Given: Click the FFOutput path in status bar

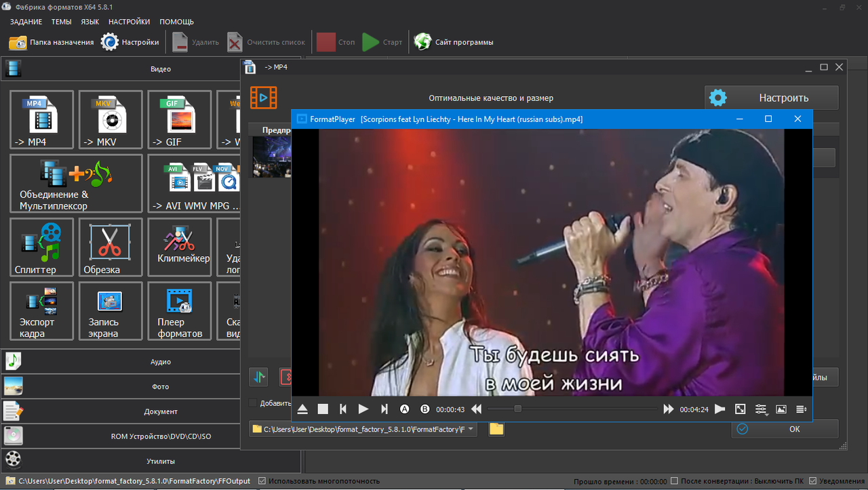Looking at the screenshot, I should tap(134, 481).
